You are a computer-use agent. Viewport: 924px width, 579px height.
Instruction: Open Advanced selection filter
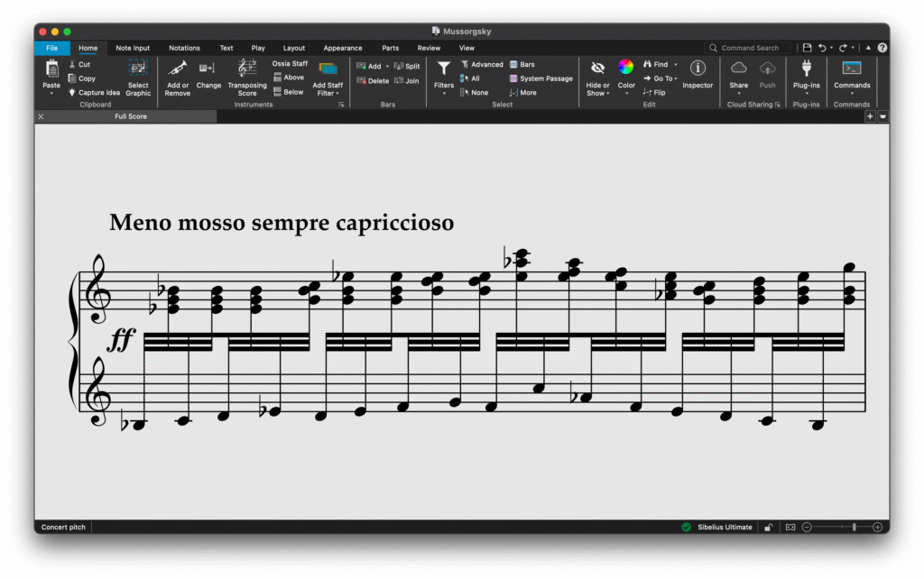pyautogui.click(x=482, y=64)
